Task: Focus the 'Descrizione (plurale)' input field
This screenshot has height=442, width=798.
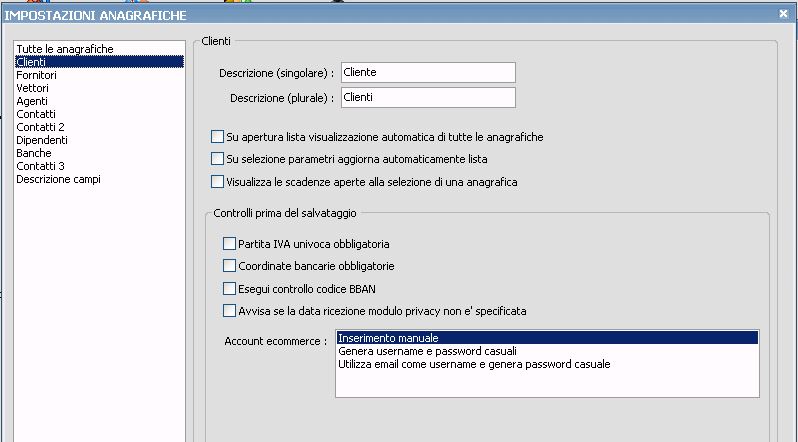Action: (427, 97)
